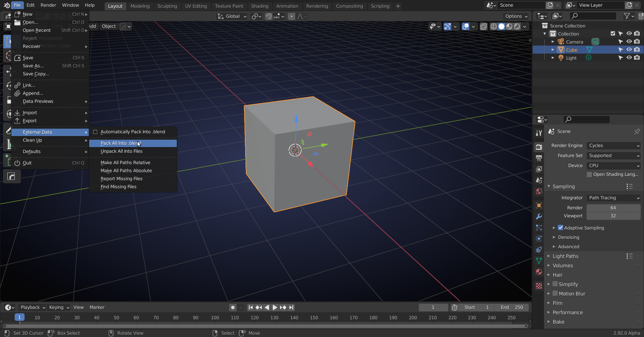Image resolution: width=644 pixels, height=337 pixels.
Task: Open the Integrator dropdown
Action: (x=614, y=198)
